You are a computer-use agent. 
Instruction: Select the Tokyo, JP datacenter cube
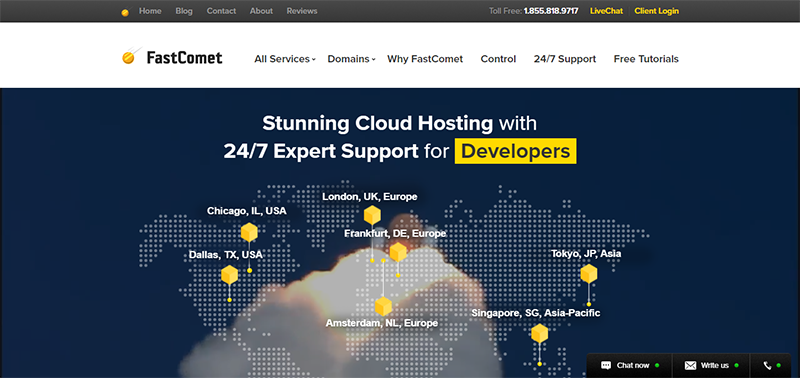pos(589,274)
